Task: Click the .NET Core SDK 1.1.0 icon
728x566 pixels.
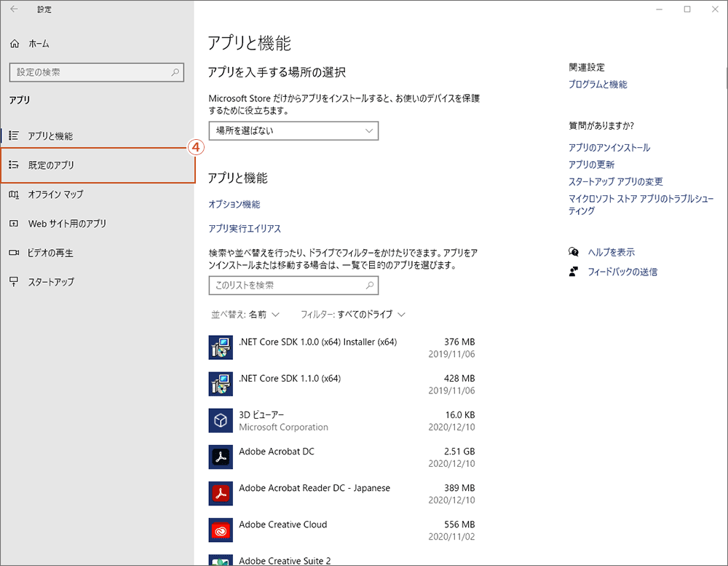Action: (221, 384)
